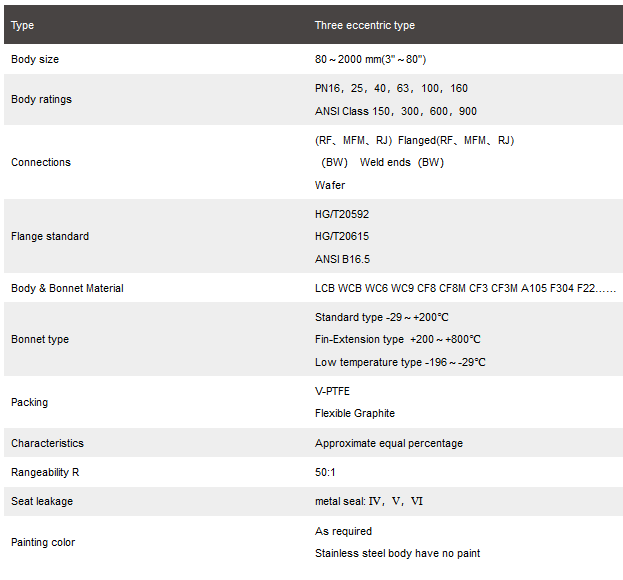Select the "Wafer" connection entry

(x=330, y=185)
